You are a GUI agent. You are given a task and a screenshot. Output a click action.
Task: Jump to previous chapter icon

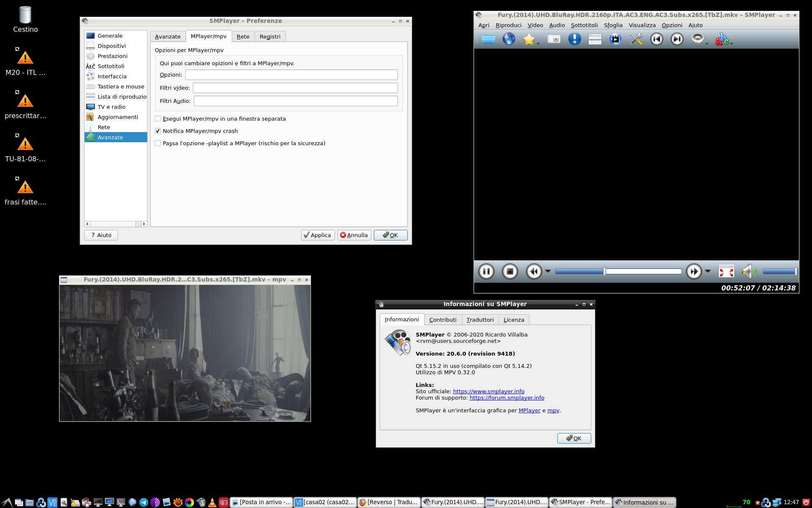(657, 39)
